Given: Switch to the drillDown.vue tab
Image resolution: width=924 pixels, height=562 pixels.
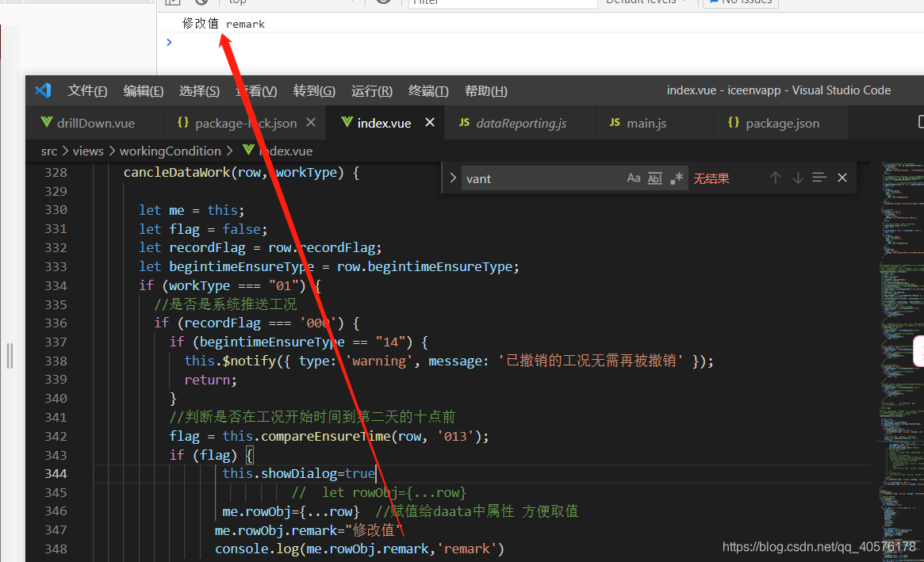Looking at the screenshot, I should (x=95, y=123).
